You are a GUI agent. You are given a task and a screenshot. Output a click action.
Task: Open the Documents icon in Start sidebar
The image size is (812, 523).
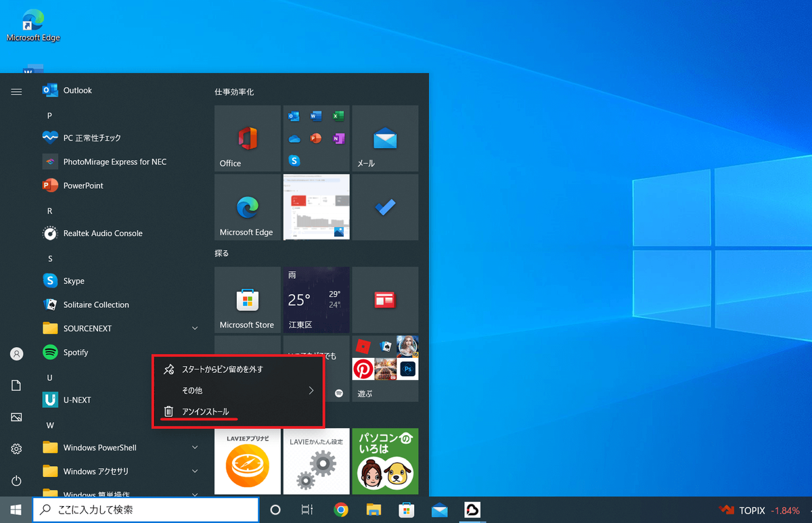point(17,385)
